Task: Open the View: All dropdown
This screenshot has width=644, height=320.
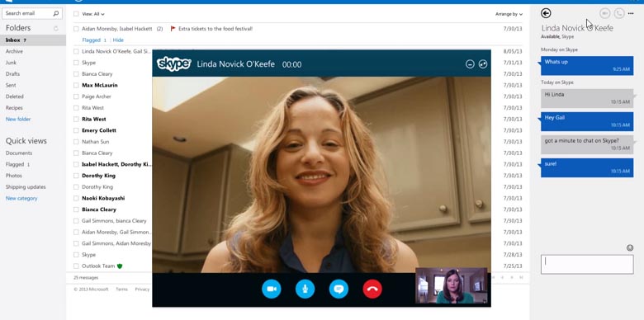Action: (93, 14)
